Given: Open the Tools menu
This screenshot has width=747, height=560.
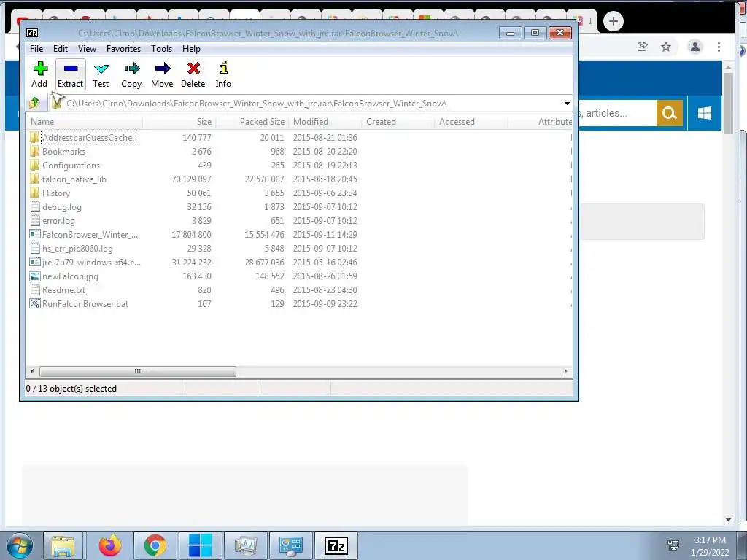Looking at the screenshot, I should point(161,49).
